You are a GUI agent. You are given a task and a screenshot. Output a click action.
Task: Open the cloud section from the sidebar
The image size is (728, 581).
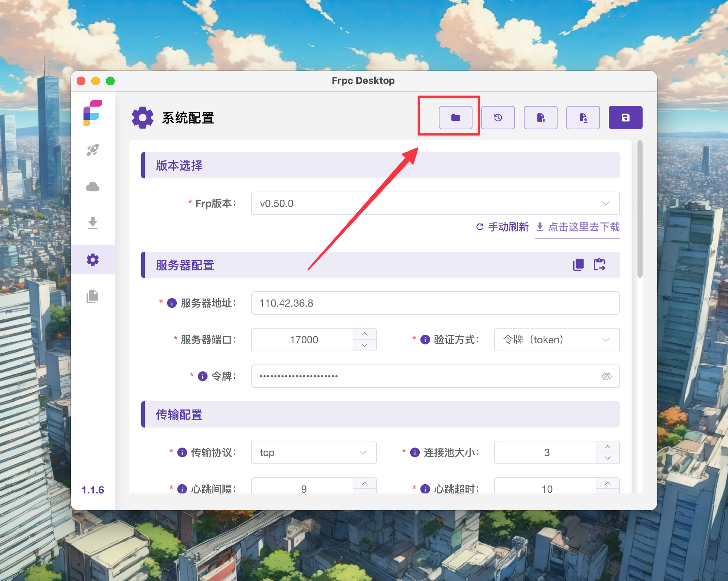[93, 186]
